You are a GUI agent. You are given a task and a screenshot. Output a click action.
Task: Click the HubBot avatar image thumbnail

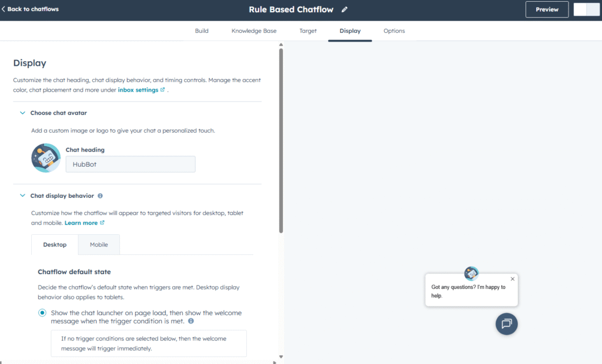tap(45, 157)
